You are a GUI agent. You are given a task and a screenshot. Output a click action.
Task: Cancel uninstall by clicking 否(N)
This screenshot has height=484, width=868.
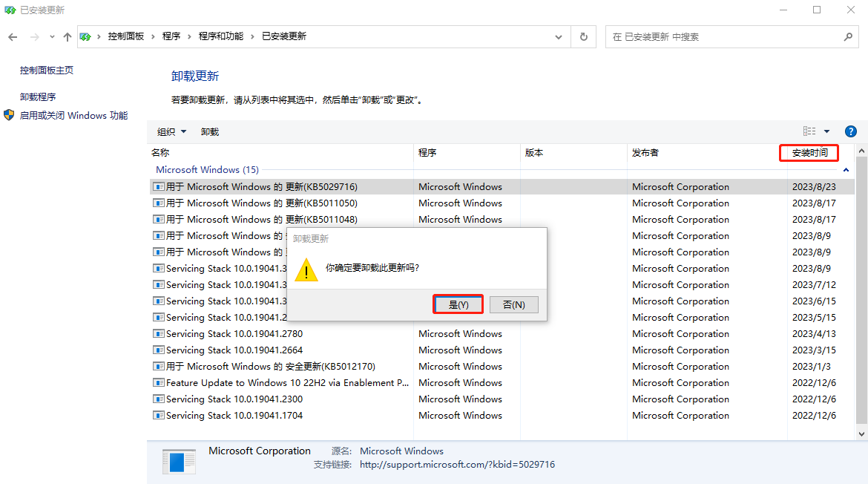(513, 304)
